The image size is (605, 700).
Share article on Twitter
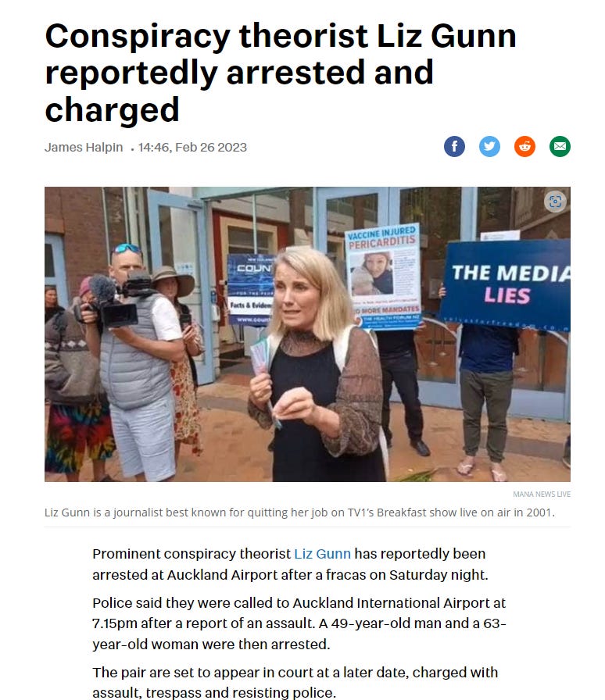click(x=489, y=146)
